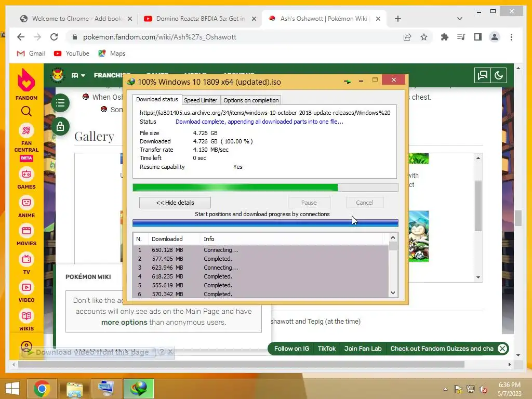Click the green download progress bar
Viewport: 532px width, 399px height.
pyautogui.click(x=265, y=188)
